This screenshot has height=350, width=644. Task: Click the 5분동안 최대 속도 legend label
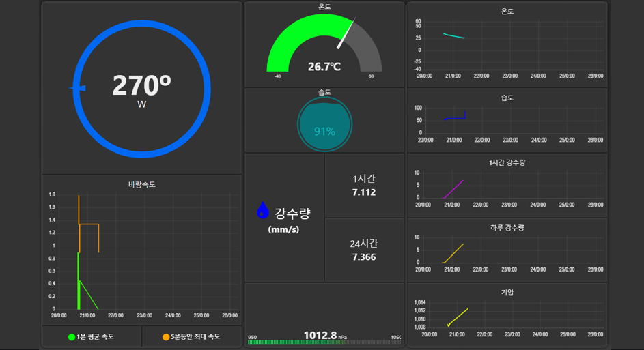click(195, 337)
